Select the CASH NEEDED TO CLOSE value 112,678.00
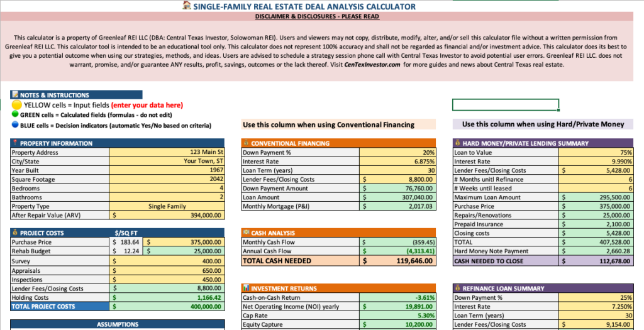 596,261
